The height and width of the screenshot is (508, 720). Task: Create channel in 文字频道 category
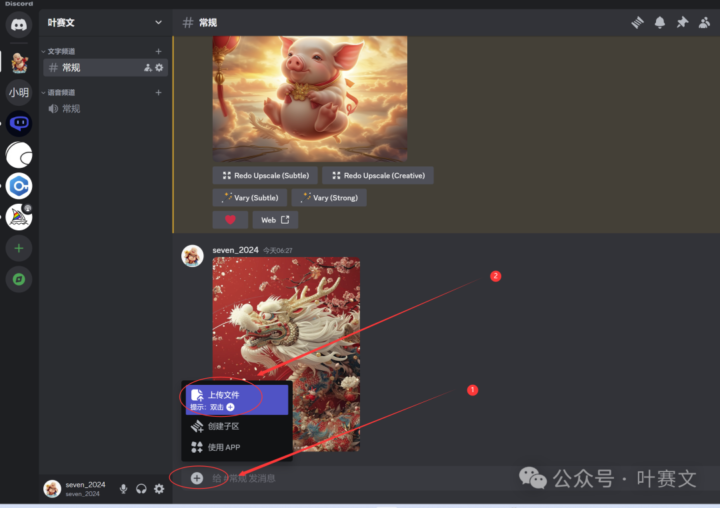coord(158,51)
